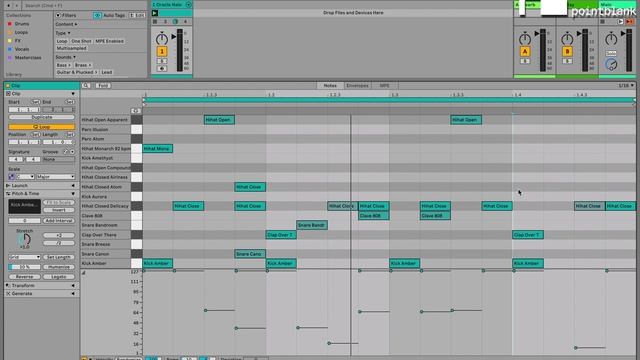Click the browser back arrow icon
The height and width of the screenshot is (360, 640).
pyautogui.click(x=8, y=6)
